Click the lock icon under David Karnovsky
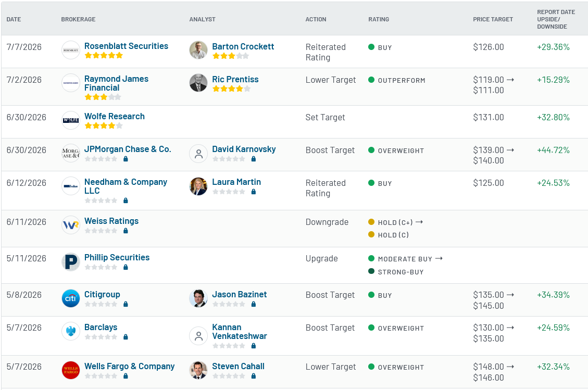Viewport: 588px width, 390px height. [x=254, y=159]
